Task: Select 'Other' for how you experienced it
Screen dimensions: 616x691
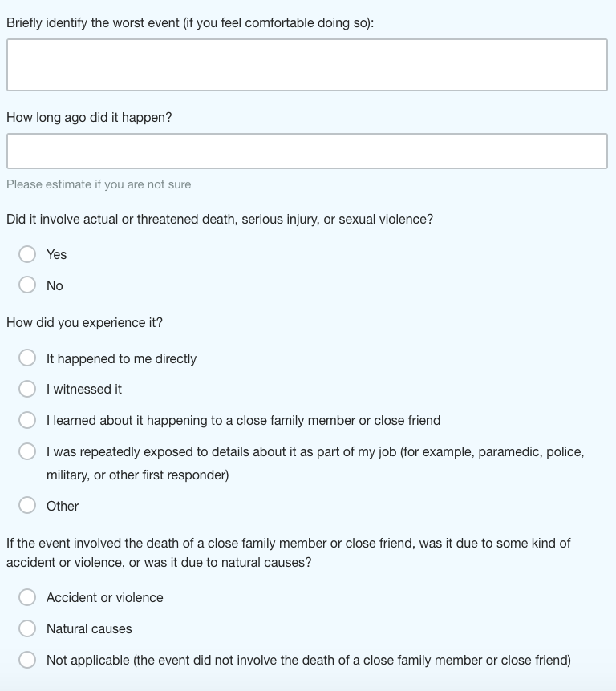Action: (x=27, y=506)
